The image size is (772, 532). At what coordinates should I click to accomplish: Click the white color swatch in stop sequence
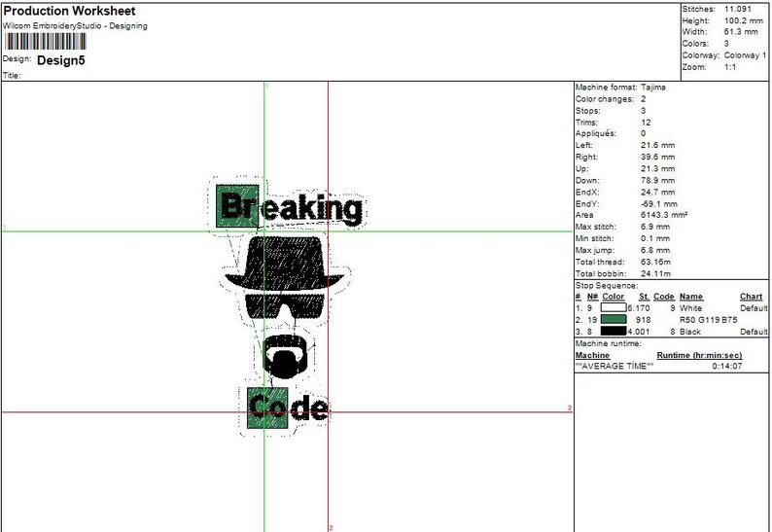[x=613, y=308]
